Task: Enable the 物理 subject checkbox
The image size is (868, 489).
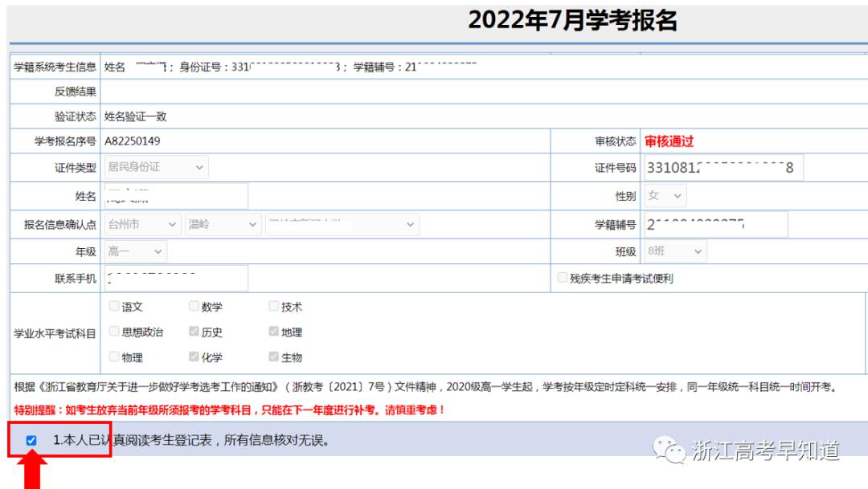Action: coord(113,357)
